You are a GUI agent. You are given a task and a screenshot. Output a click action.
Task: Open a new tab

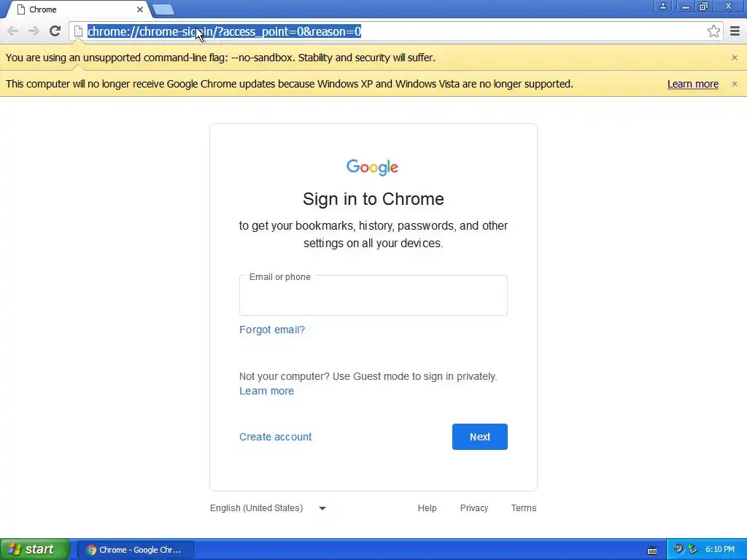pyautogui.click(x=163, y=9)
